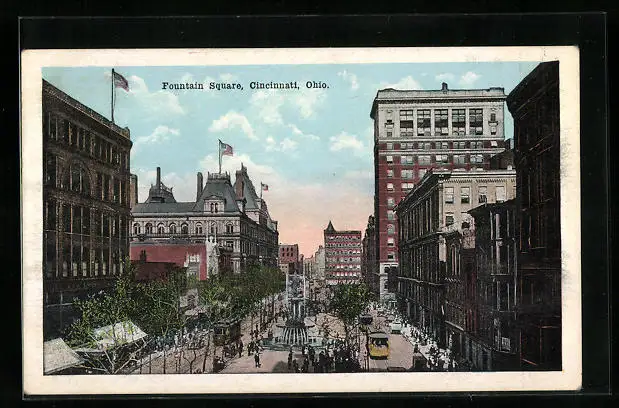Viewport: 619px width, 408px height.
Task: Select the red building in the street's distance
Action: pos(343,255)
